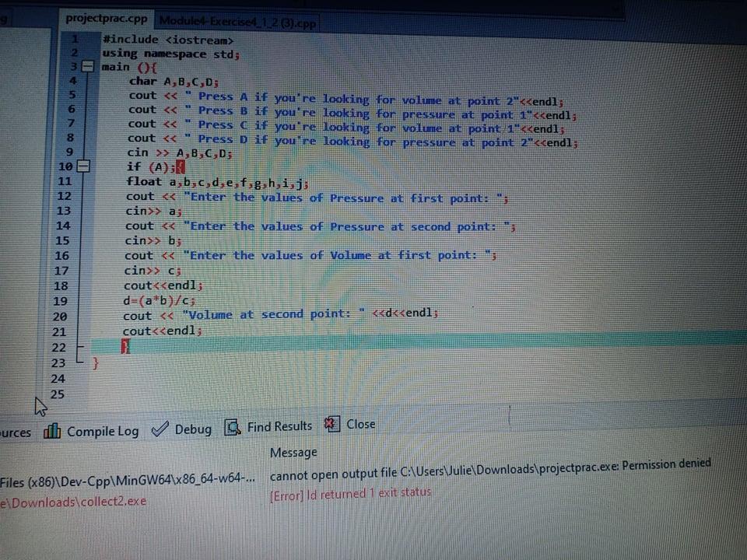Collapse the main function fold at line 3
Screen dimensions: 747x560
87,67
